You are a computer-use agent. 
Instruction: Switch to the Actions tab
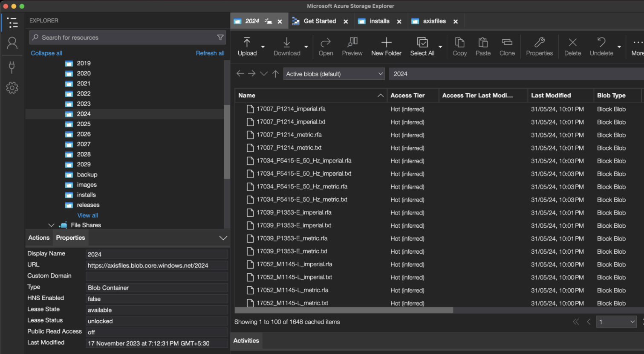pos(39,238)
